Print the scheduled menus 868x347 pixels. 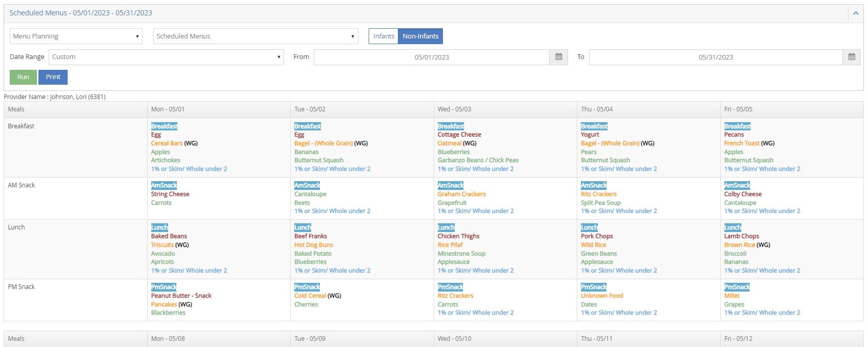click(53, 77)
